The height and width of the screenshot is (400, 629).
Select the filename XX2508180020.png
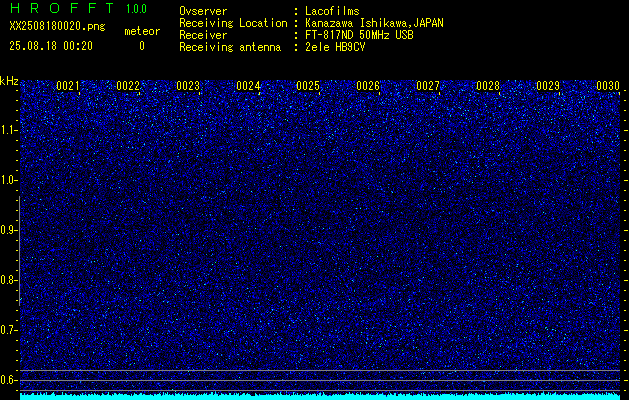57,26
